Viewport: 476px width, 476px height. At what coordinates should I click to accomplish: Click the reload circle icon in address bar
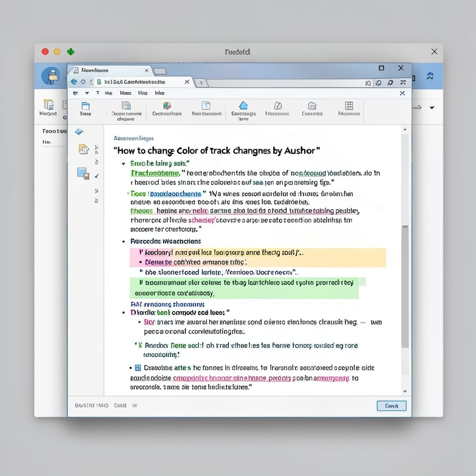[x=83, y=82]
